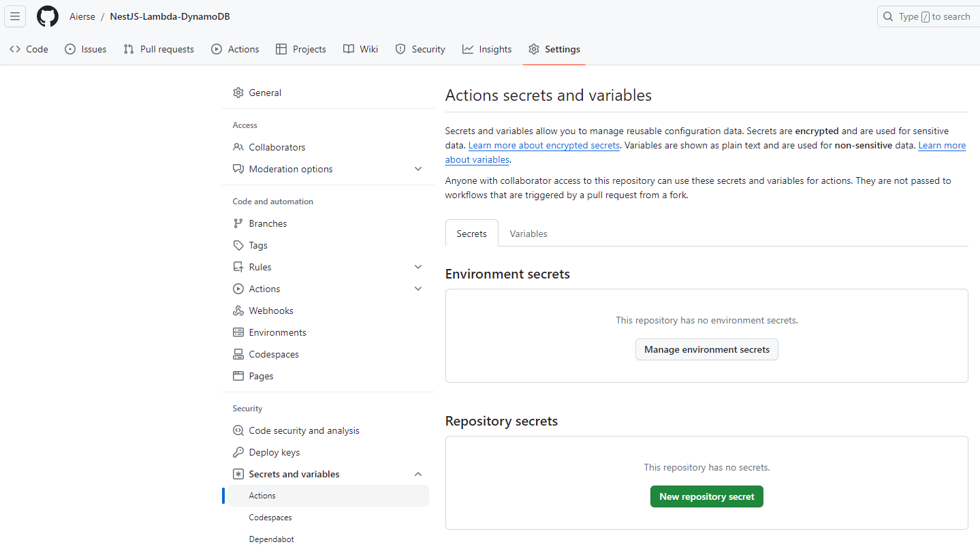Click the Environments server icon
This screenshot has height=555, width=980.
click(x=238, y=332)
